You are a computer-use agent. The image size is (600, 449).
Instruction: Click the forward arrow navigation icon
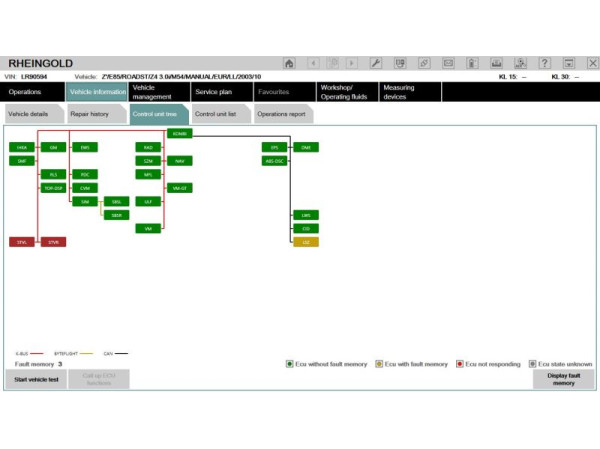pyautogui.click(x=351, y=63)
